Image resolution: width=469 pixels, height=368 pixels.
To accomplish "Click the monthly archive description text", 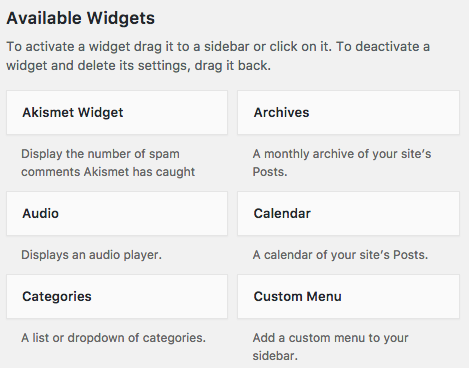I will pyautogui.click(x=342, y=163).
